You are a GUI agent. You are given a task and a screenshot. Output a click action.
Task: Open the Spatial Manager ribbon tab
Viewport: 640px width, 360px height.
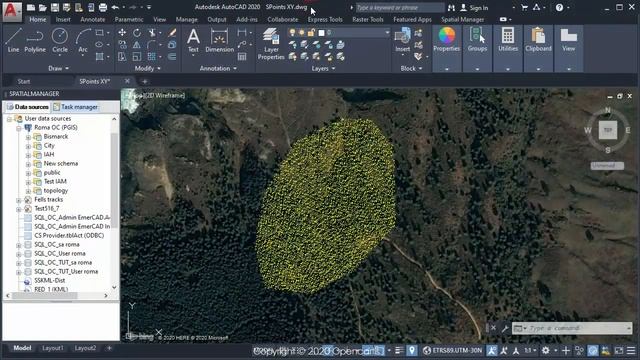point(462,19)
